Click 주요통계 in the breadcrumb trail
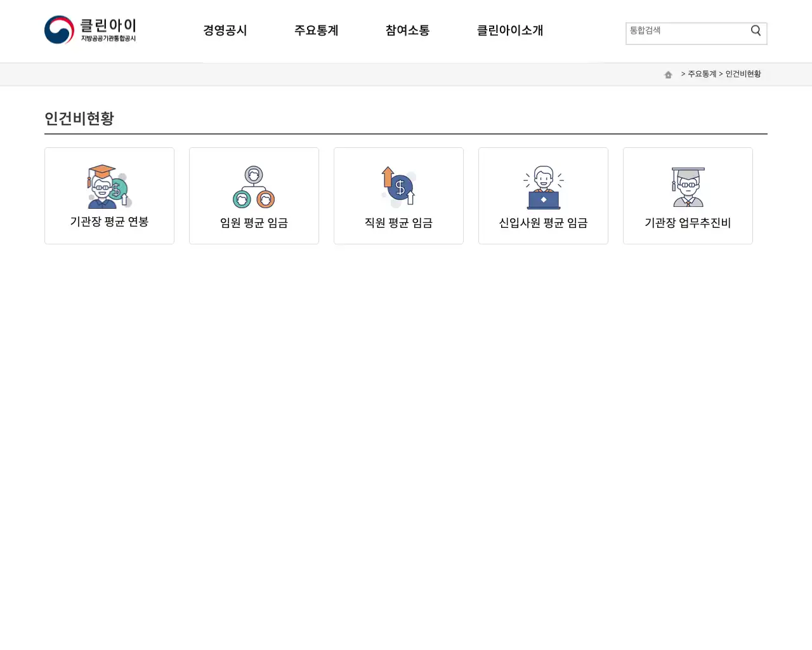812x650 pixels. tap(700, 74)
